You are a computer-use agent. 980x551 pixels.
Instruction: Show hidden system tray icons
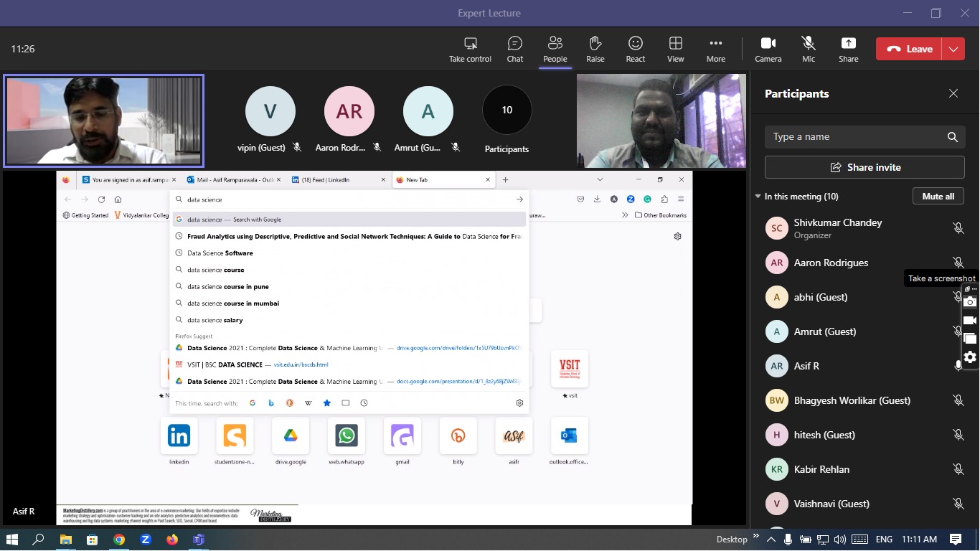771,540
